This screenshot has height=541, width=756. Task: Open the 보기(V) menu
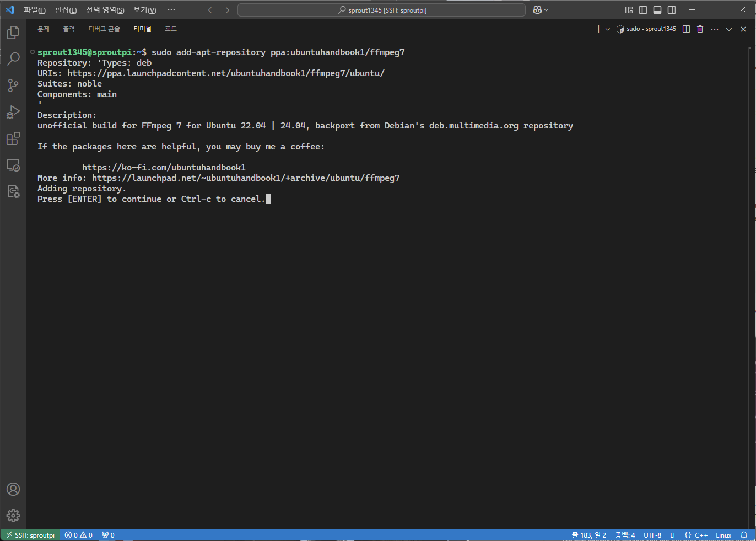145,10
